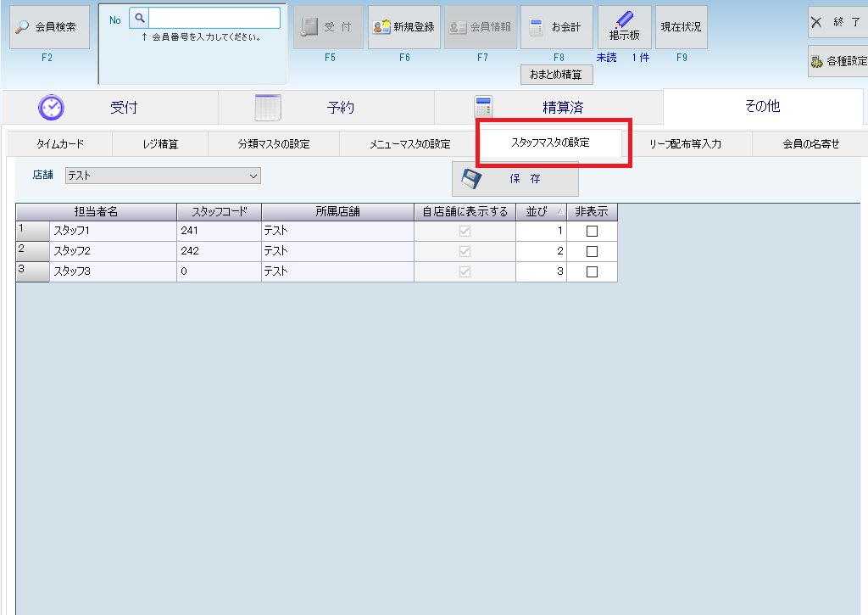This screenshot has width=868, height=615.
Task: Click the 現在状況 button
Action: [681, 27]
